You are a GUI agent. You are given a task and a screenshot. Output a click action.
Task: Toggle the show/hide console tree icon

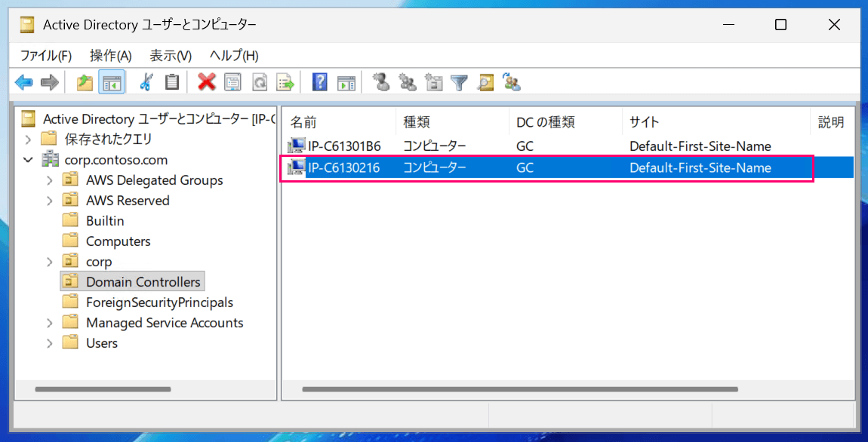tap(112, 83)
